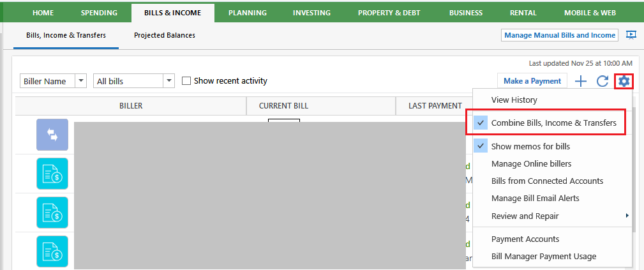Uncheck Combine Bills, Income & Transfers
644x270 pixels.
coord(546,123)
